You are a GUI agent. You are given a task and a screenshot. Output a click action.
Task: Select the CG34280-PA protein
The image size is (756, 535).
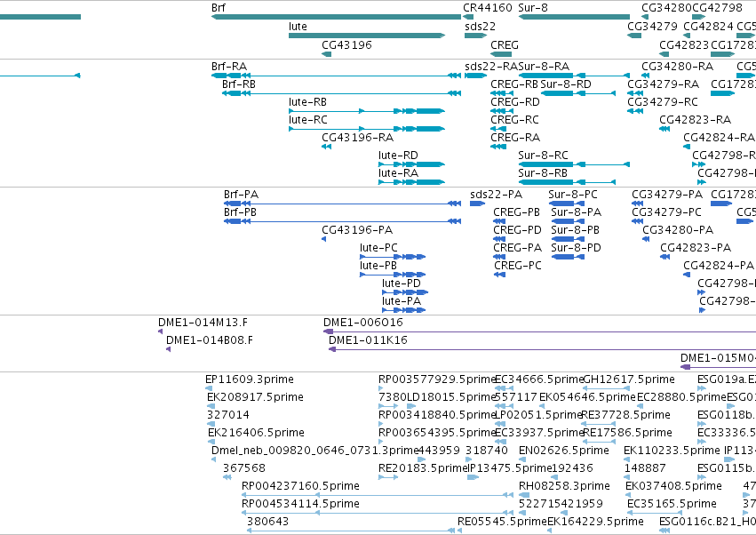click(x=646, y=239)
